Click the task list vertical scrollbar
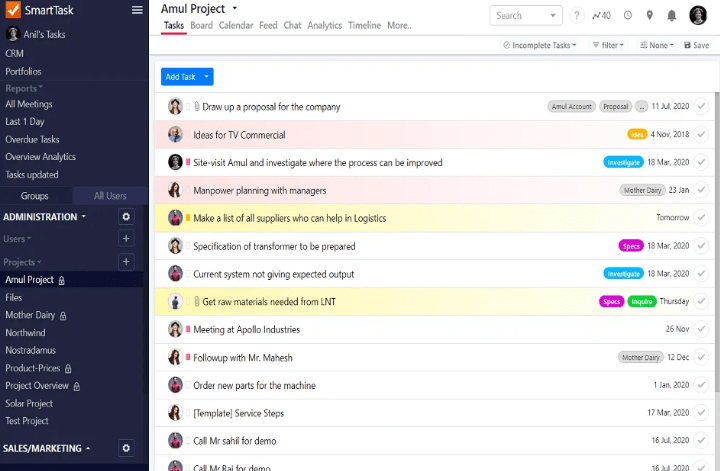 (x=717, y=242)
